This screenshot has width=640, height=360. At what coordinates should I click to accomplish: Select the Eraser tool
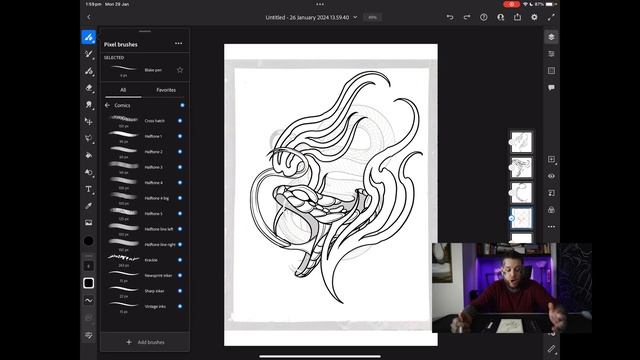pos(89,88)
